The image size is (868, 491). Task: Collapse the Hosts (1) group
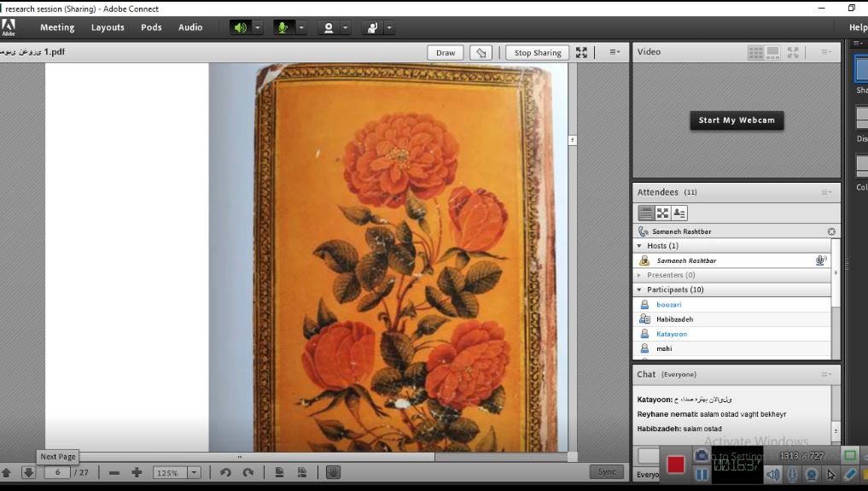(x=639, y=246)
